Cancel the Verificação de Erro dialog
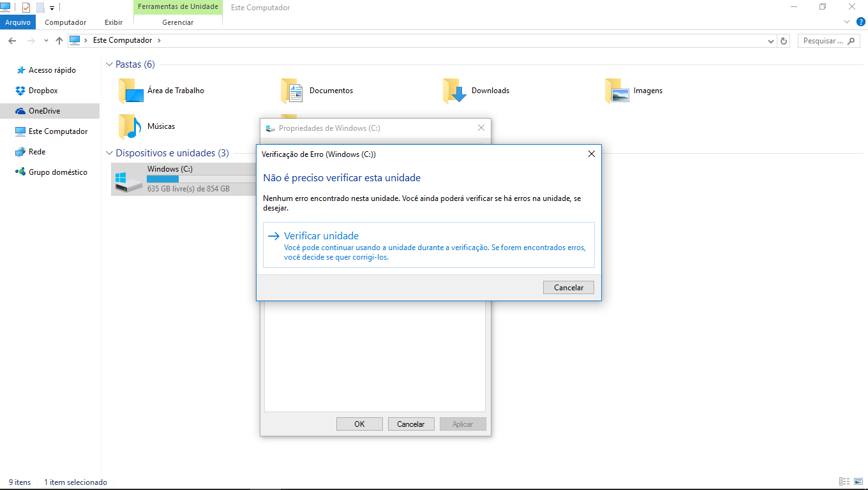 click(568, 288)
